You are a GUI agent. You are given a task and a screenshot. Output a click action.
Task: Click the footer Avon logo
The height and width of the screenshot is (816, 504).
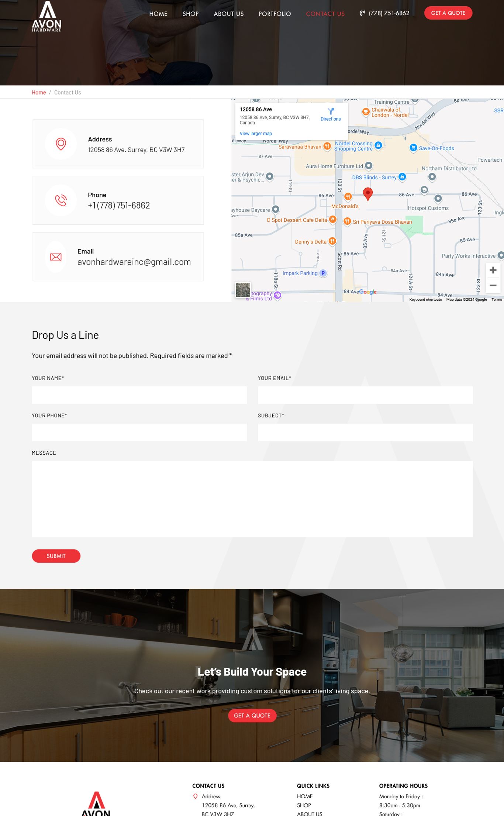coord(96,804)
